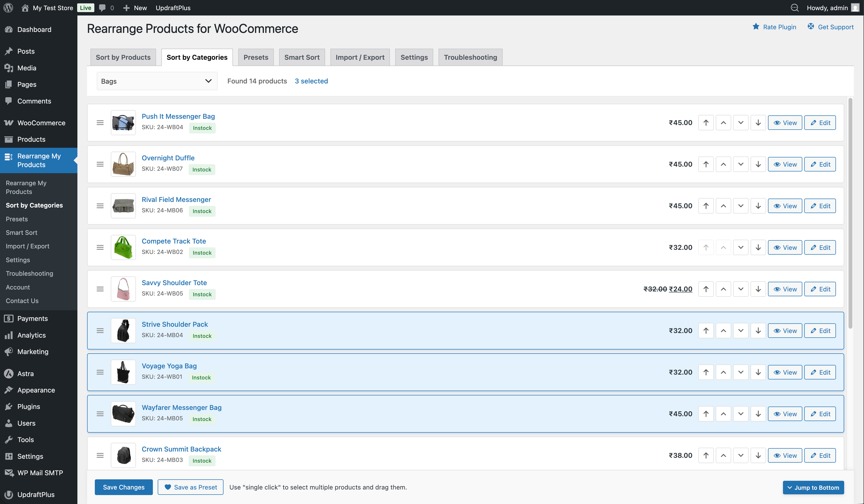
Task: Send Crown Summit Backpack to bottom via arrow icon
Action: pyautogui.click(x=758, y=455)
